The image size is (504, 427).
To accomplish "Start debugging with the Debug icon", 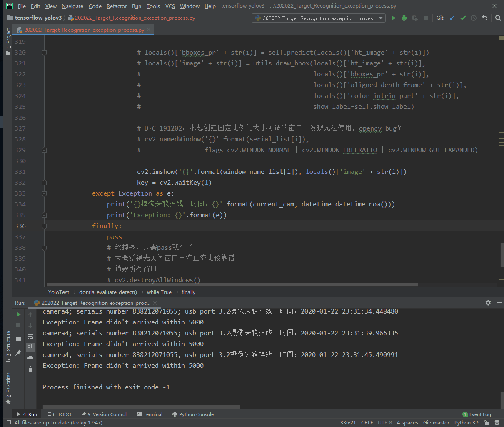I will click(x=403, y=18).
